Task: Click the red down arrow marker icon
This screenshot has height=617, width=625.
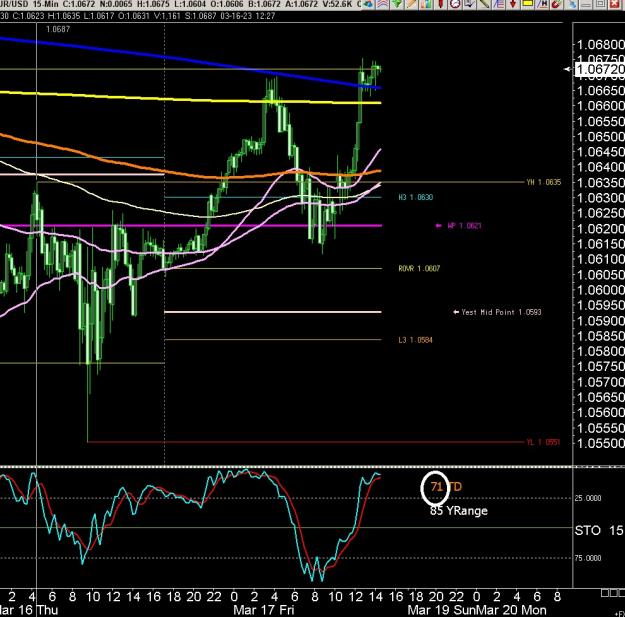Action: pyautogui.click(x=513, y=4)
